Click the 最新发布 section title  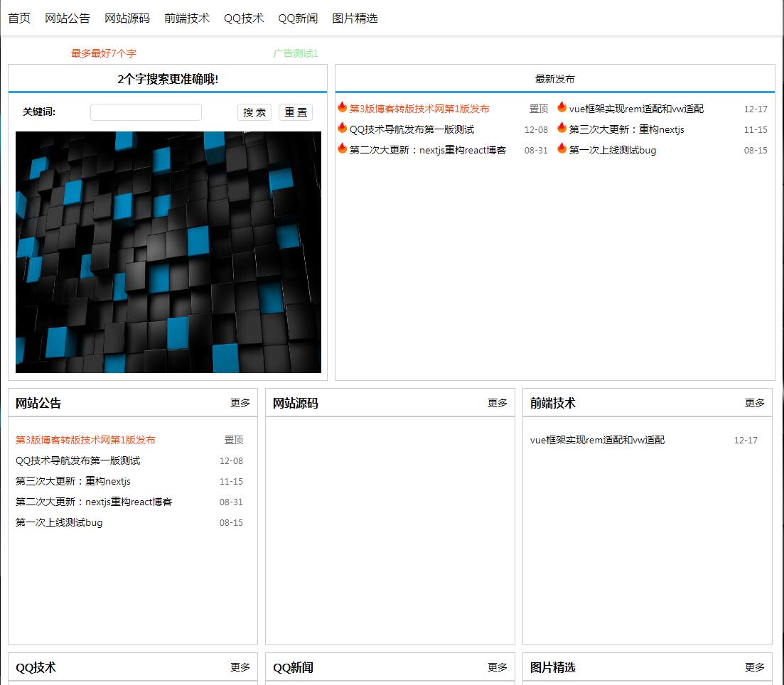555,79
